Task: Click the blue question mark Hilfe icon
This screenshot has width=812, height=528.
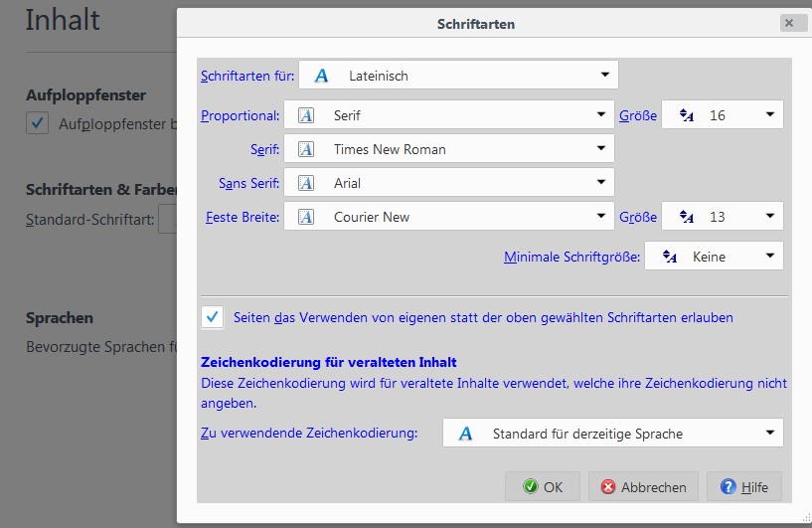Action: point(728,487)
